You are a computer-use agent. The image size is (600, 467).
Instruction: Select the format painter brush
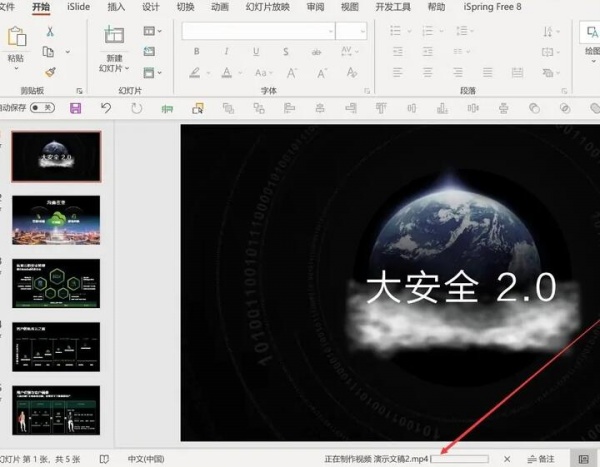(50, 72)
